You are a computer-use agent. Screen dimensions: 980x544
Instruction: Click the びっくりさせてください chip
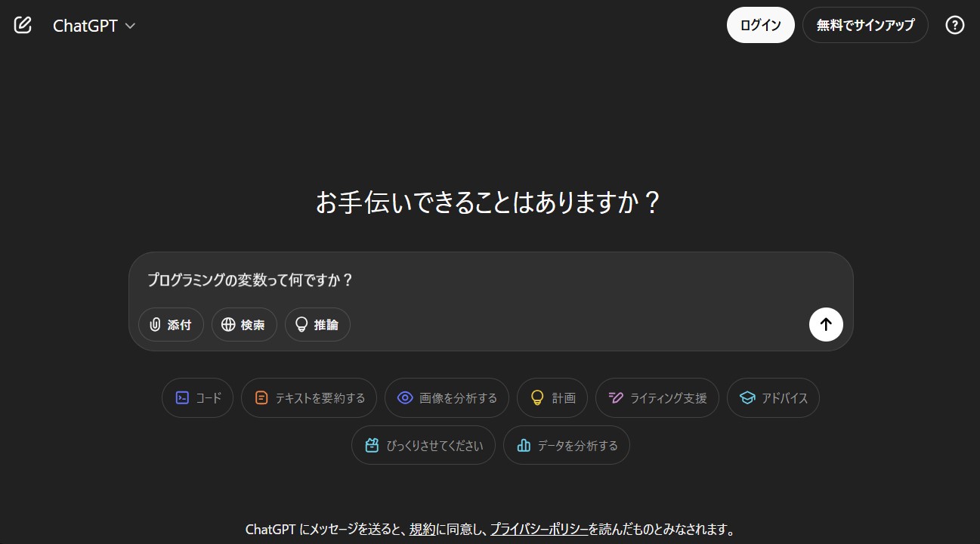[x=423, y=445]
